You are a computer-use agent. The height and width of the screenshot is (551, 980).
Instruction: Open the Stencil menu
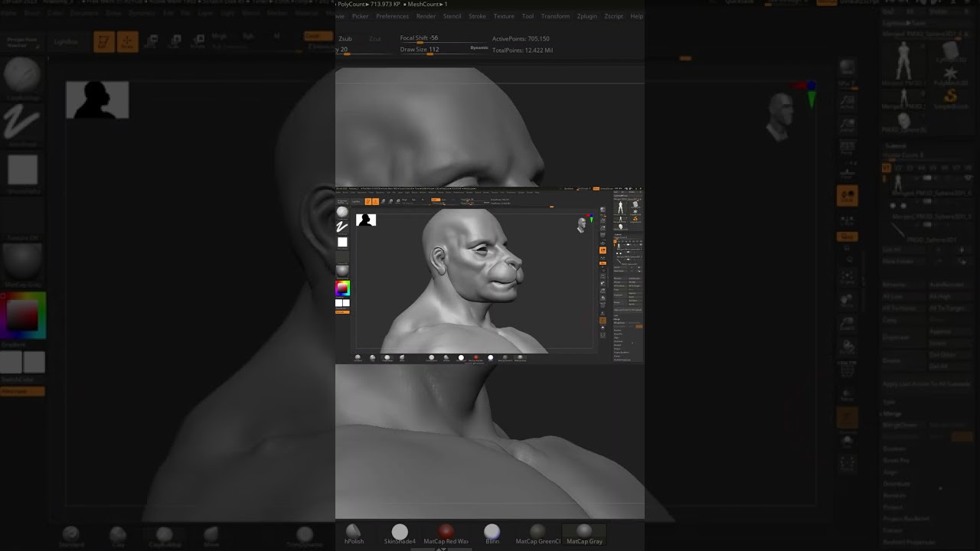(x=452, y=16)
